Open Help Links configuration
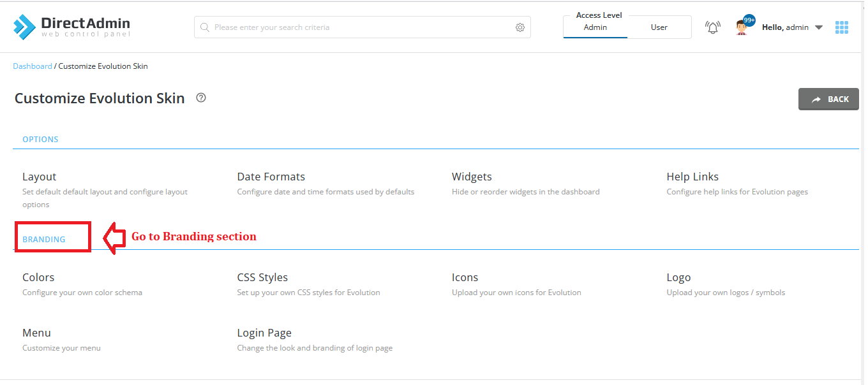The height and width of the screenshot is (385, 868). tap(692, 177)
